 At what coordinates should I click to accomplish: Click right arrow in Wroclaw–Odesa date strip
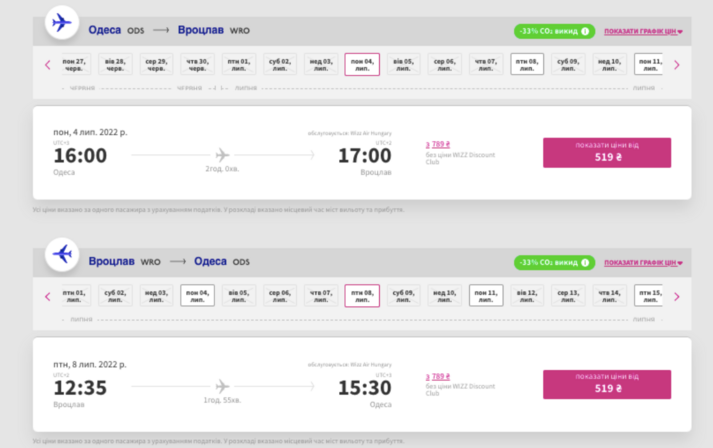point(676,296)
